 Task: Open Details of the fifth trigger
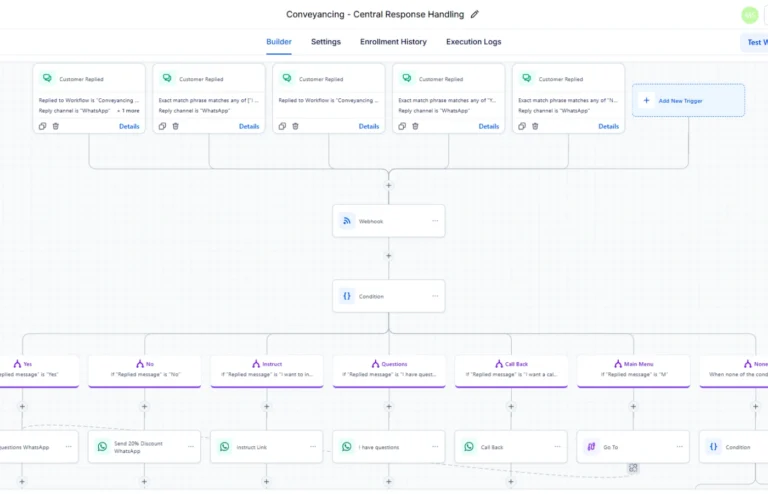click(x=609, y=126)
